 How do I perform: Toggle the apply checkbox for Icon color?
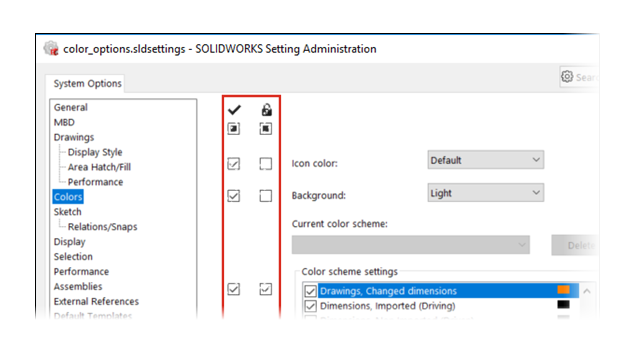233,164
